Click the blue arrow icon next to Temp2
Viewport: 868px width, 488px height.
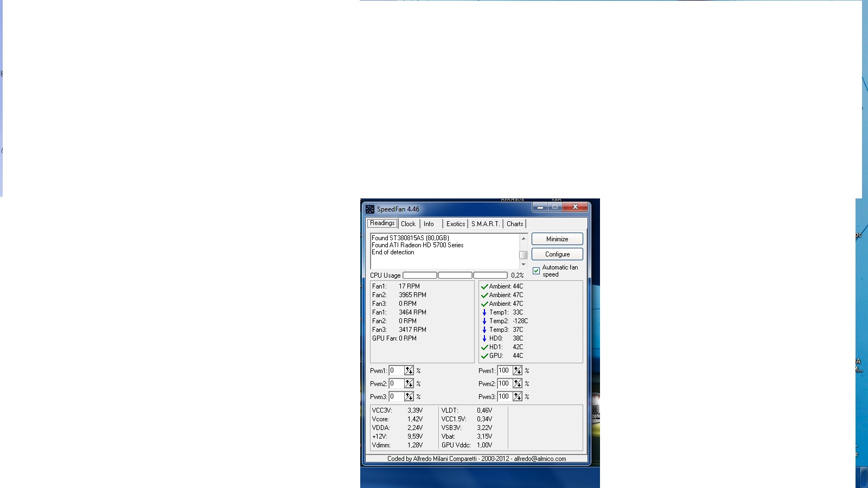click(484, 321)
